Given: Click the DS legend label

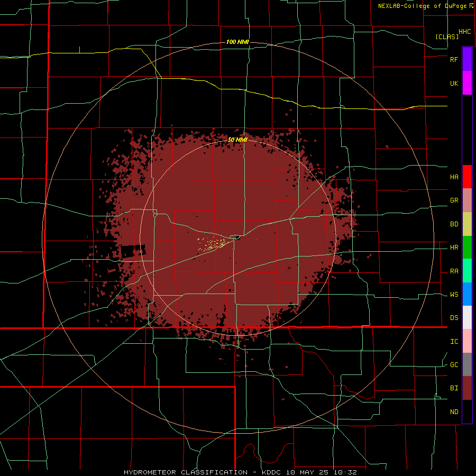Looking at the screenshot, I should [x=454, y=318].
